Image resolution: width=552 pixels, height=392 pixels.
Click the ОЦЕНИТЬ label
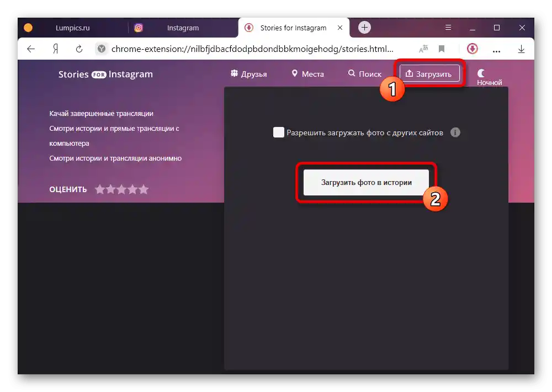pos(68,189)
